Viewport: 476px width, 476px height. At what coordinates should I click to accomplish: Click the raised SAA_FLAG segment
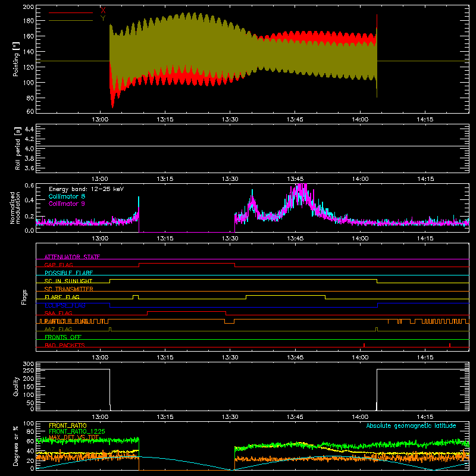point(186,311)
